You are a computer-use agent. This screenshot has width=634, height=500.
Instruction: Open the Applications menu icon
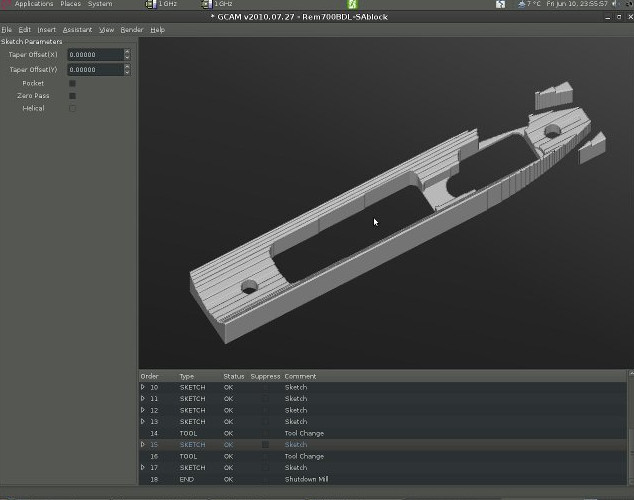point(7,4)
